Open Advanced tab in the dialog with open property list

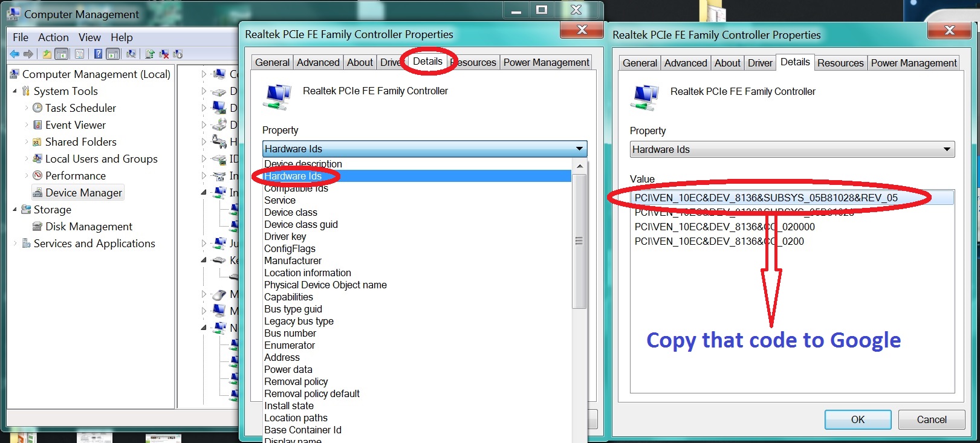point(318,62)
